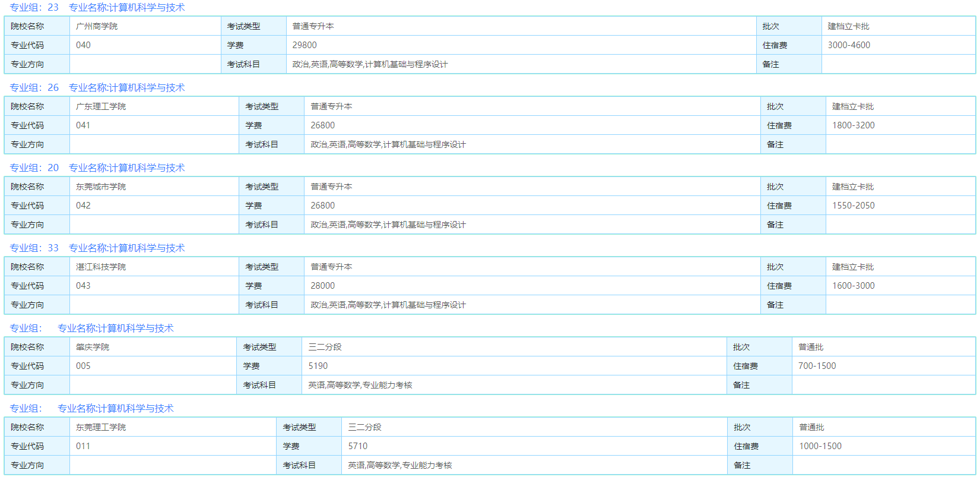Click the 专业组: 26 heading
The width and height of the screenshot is (980, 480).
pos(97,88)
